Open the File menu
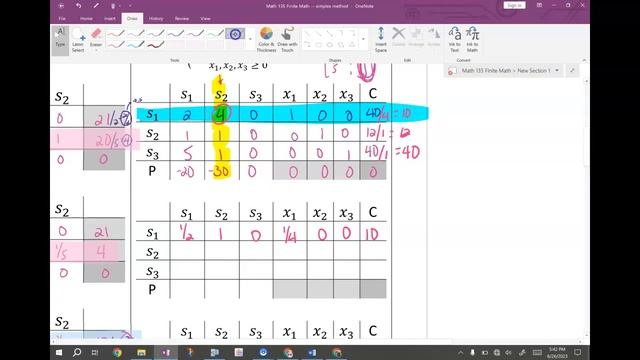Image resolution: width=640 pixels, height=360 pixels. click(62, 18)
